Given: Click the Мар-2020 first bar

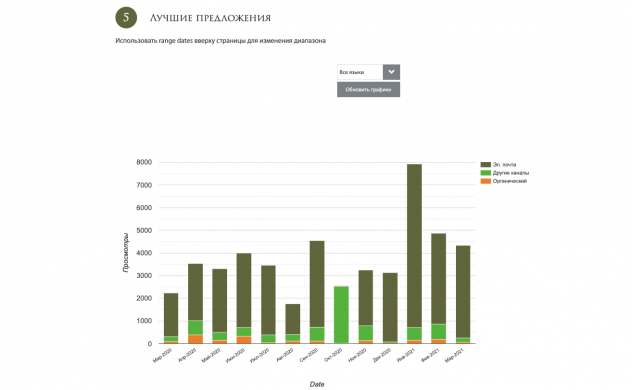Looking at the screenshot, I should coord(171,318).
